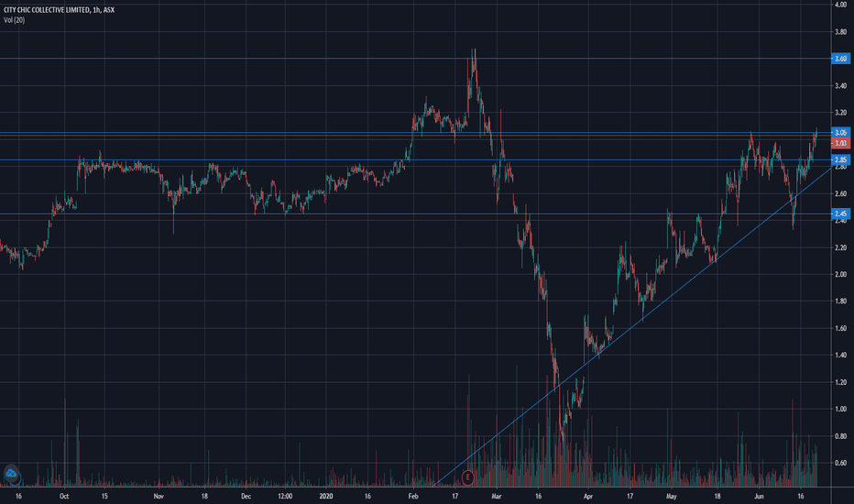Click the Feb label on time axis
Image resolution: width=854 pixels, height=504 pixels.
click(x=413, y=497)
